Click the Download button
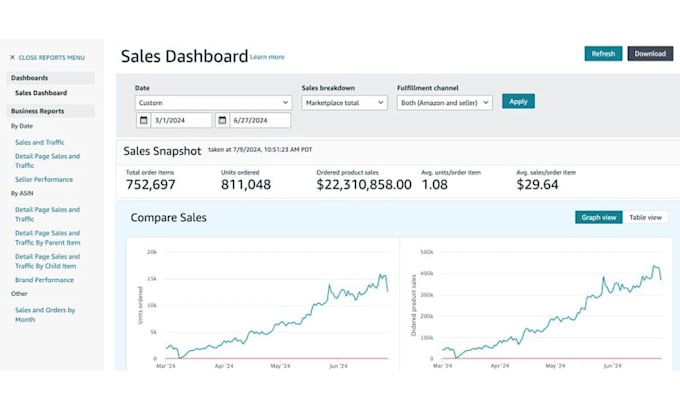 tap(650, 54)
